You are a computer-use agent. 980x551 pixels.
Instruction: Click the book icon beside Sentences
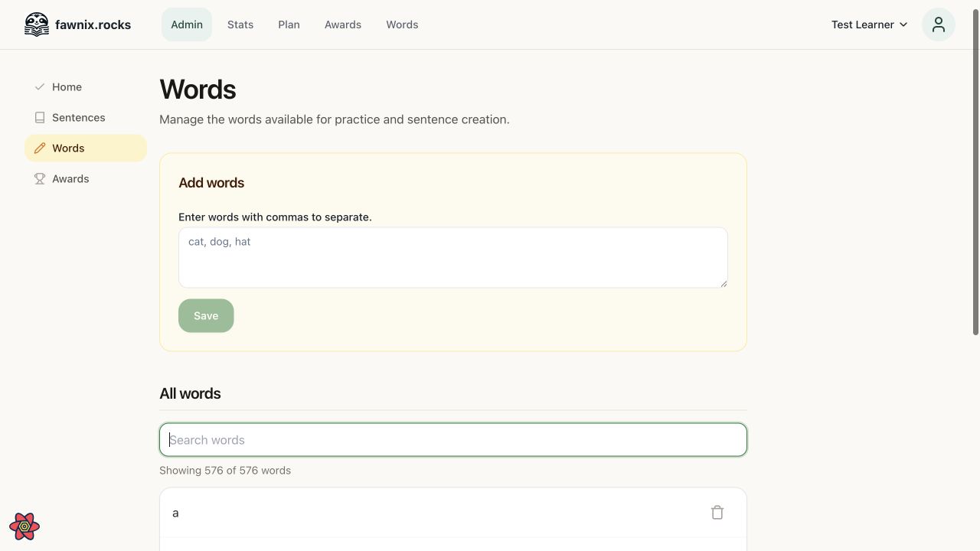click(x=40, y=118)
